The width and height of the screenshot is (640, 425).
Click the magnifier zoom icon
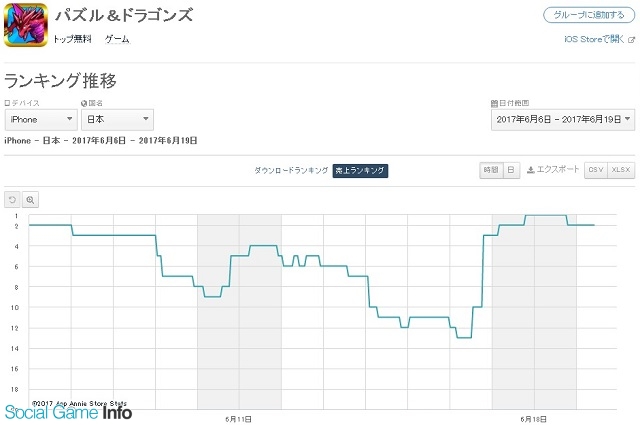pos(30,199)
